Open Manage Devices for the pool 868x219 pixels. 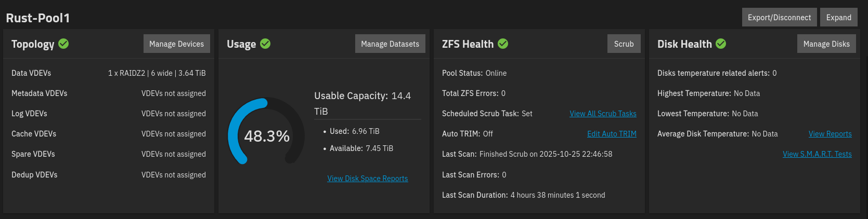click(176, 44)
